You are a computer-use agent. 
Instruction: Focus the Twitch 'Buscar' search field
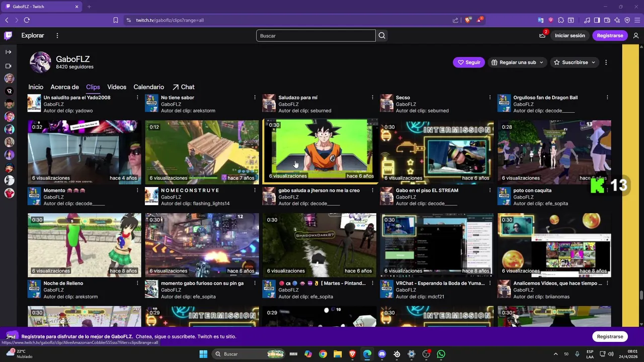pos(316,36)
